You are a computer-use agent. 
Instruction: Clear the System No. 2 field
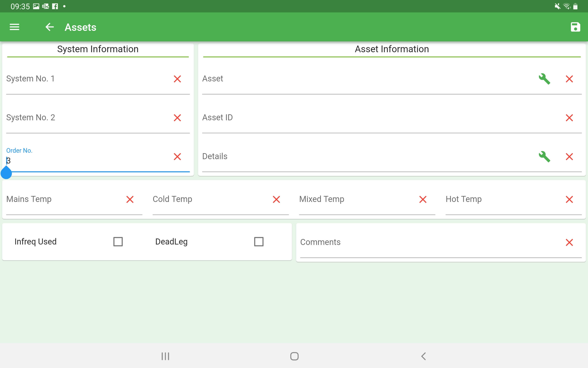coord(177,118)
